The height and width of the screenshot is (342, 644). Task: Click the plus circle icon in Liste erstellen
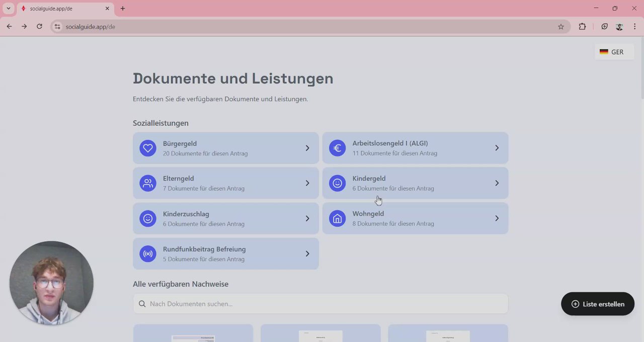(576, 304)
